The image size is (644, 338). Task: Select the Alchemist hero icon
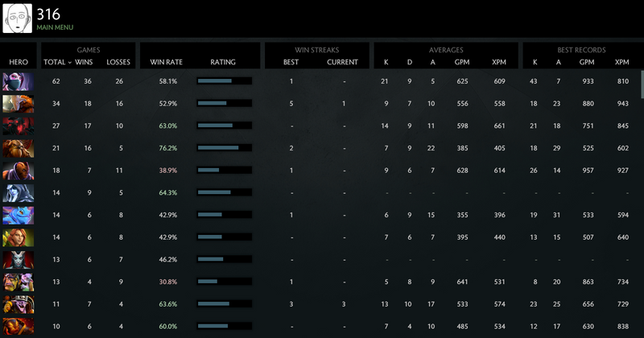tap(18, 282)
